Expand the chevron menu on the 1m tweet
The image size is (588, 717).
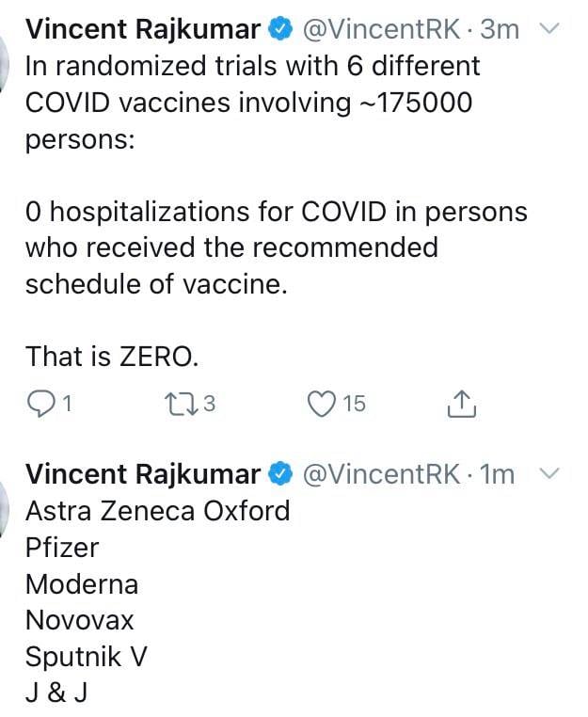548,473
